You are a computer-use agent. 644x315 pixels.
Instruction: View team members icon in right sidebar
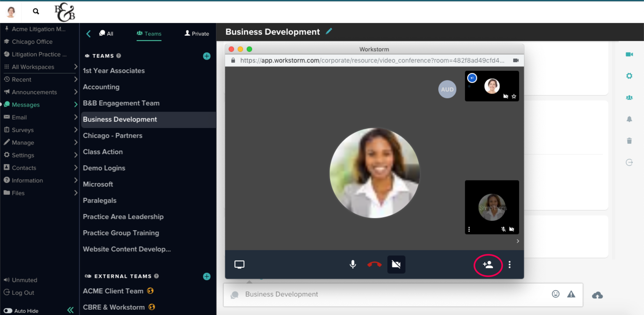[629, 97]
